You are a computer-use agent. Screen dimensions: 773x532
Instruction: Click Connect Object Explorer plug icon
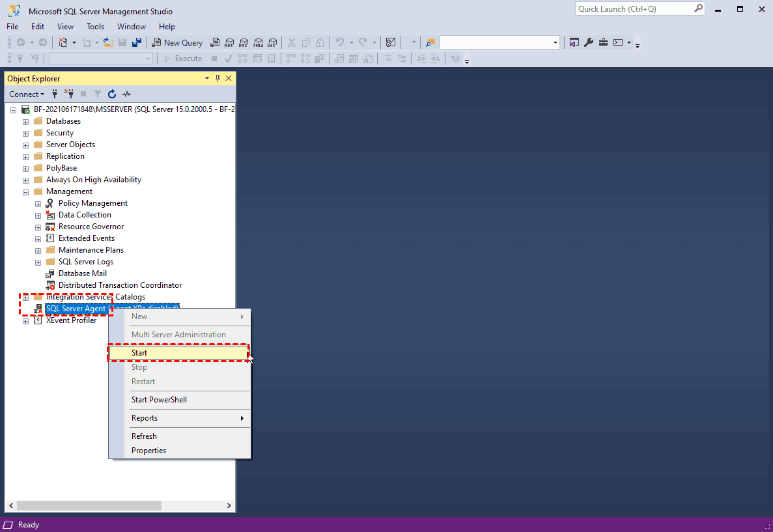coord(55,94)
